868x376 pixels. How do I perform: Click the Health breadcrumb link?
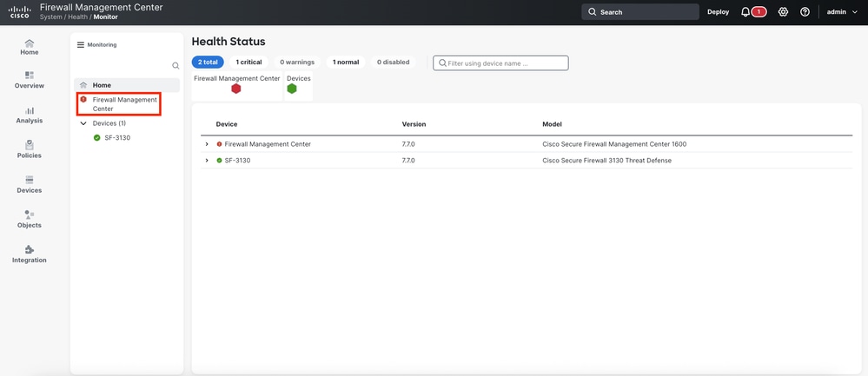[77, 17]
